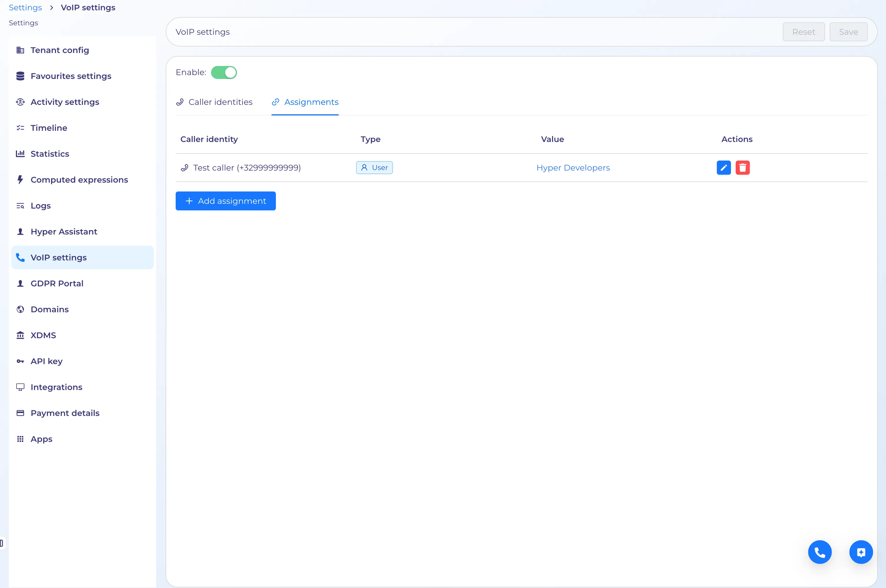This screenshot has width=886, height=588.
Task: Click the Actions column header
Action: (737, 139)
